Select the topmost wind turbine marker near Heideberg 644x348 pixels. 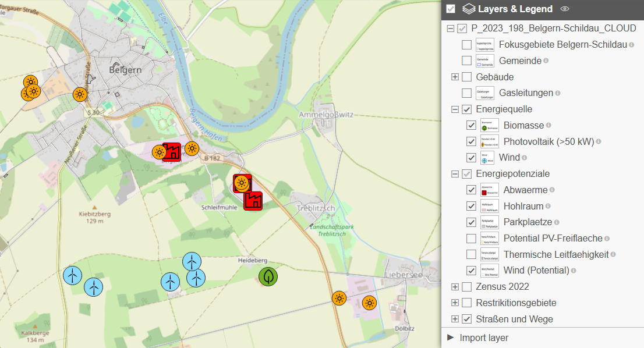point(192,261)
